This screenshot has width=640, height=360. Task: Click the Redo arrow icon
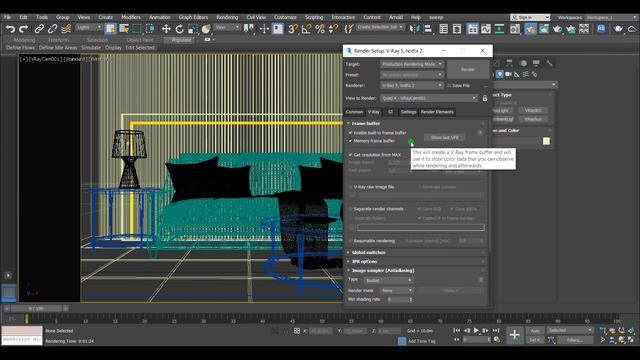click(24, 29)
